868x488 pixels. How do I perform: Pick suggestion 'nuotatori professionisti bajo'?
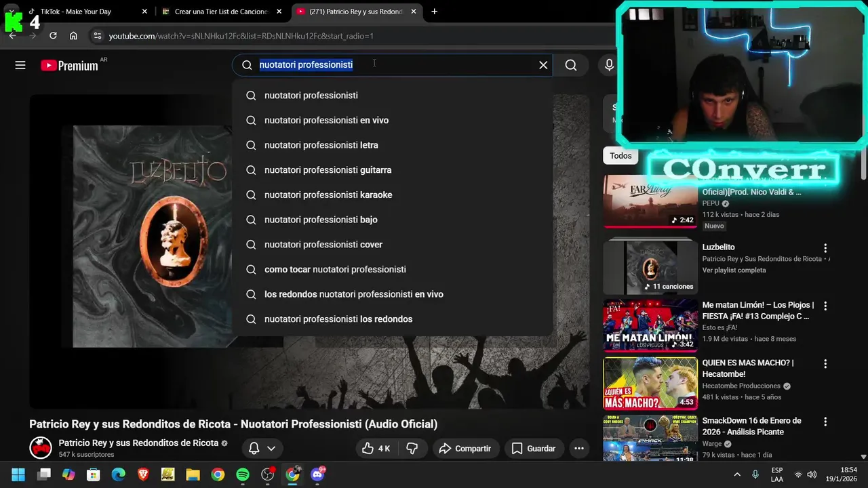click(x=392, y=220)
